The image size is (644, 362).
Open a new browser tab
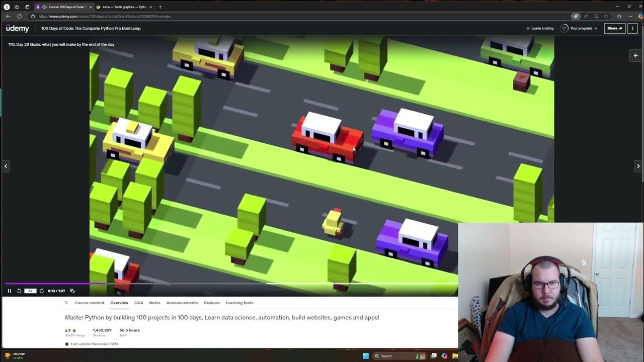[160, 7]
